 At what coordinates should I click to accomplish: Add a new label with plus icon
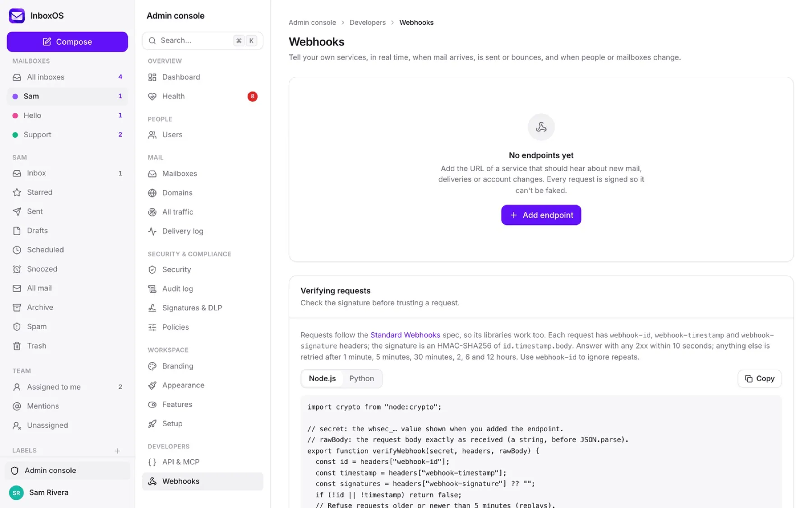[x=117, y=451]
